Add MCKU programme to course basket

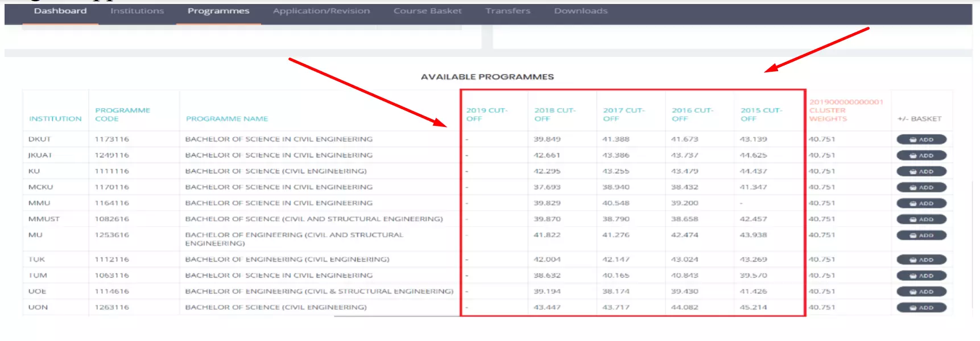click(921, 187)
